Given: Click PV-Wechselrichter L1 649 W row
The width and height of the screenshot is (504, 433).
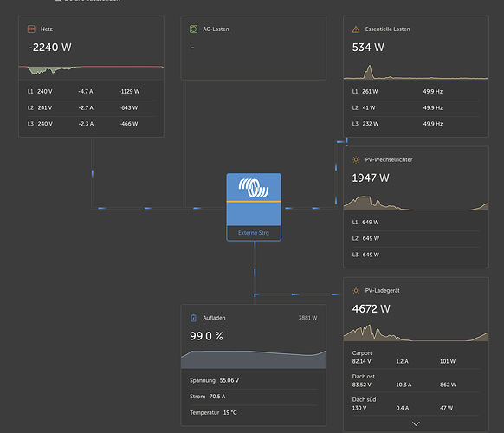Looking at the screenshot, I should click(416, 222).
